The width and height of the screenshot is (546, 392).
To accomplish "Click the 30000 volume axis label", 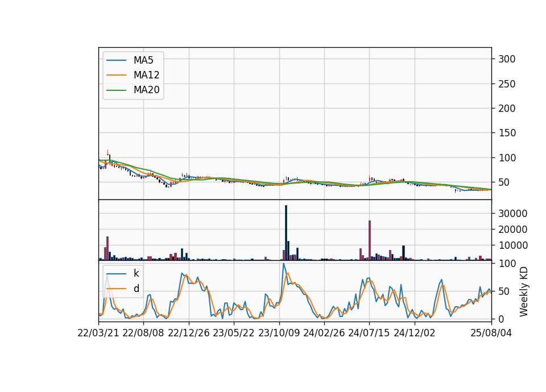I will click(x=512, y=214).
